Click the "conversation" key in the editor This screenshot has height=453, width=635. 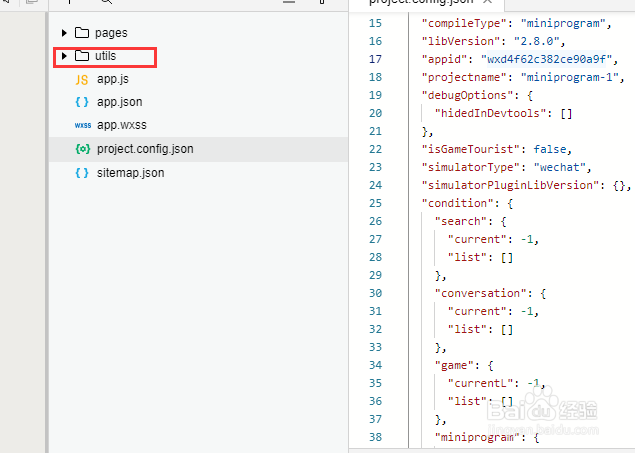click(478, 293)
